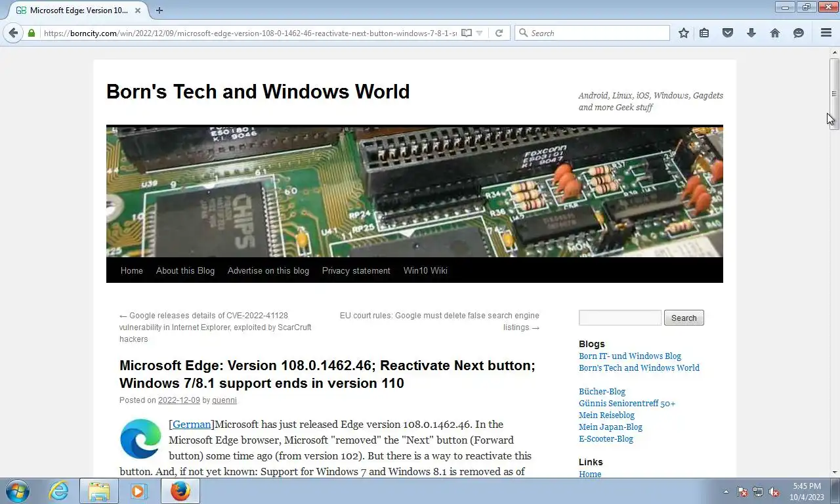Focus the Firefox Search box

pyautogui.click(x=593, y=33)
